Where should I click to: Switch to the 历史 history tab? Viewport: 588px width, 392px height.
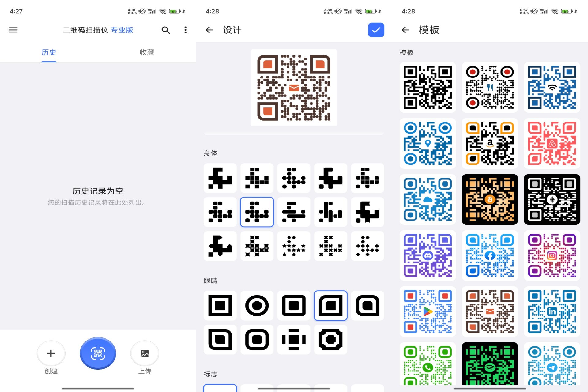click(x=49, y=52)
